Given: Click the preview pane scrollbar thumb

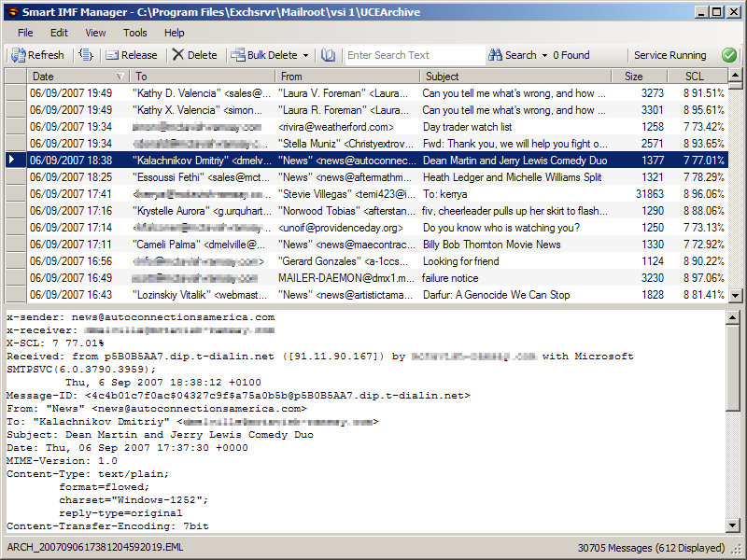Looking at the screenshot, I should tap(733, 367).
